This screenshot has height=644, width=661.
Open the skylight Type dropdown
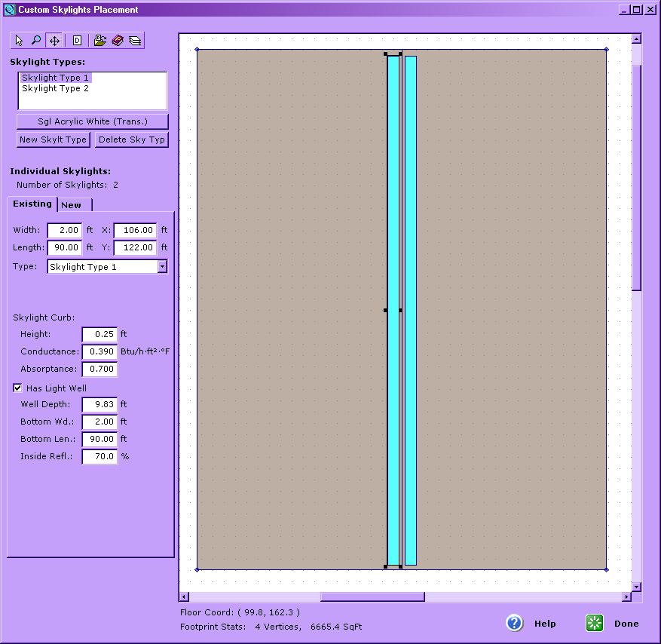point(162,266)
